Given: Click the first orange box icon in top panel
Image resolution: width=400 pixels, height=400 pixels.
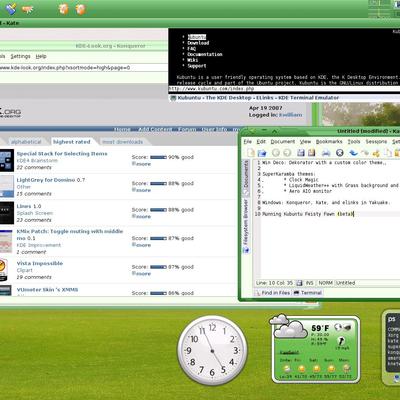Looking at the screenshot, I should tap(64, 9).
